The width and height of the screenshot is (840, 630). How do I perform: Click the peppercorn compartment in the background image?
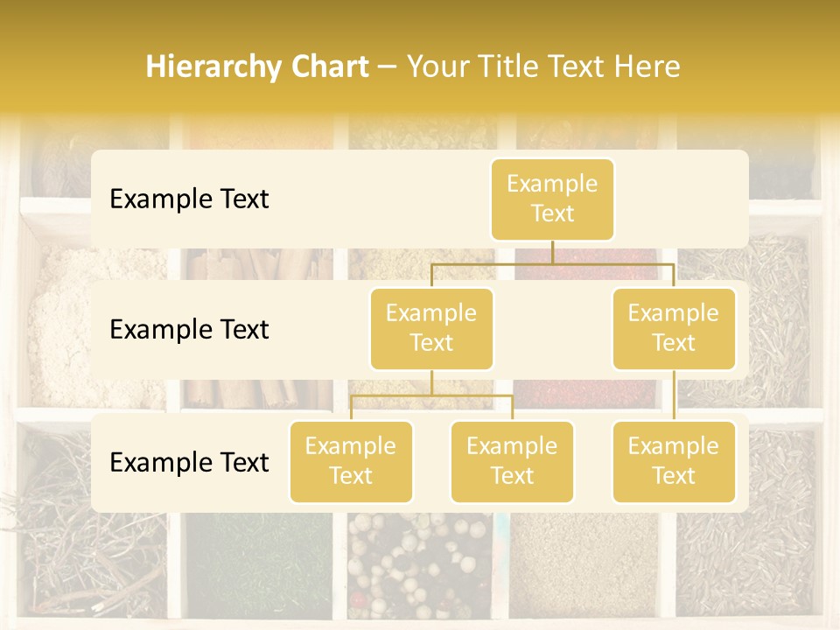[x=420, y=568]
